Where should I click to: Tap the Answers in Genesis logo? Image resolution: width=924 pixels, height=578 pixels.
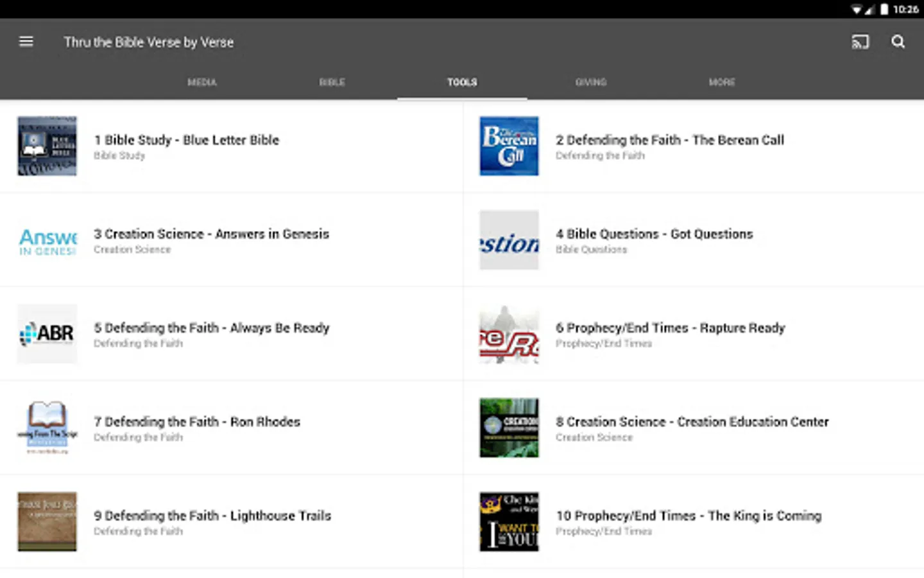[x=47, y=240]
